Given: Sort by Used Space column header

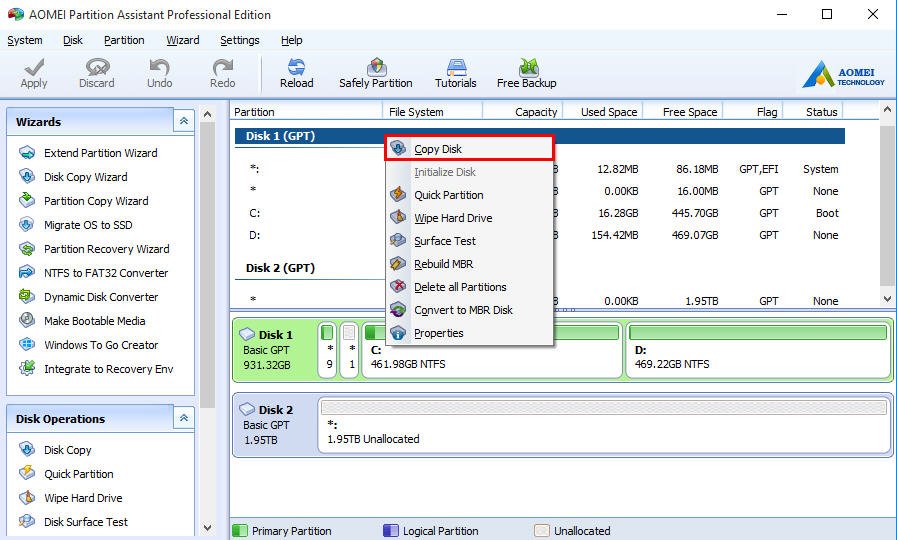Looking at the screenshot, I should point(603,112).
